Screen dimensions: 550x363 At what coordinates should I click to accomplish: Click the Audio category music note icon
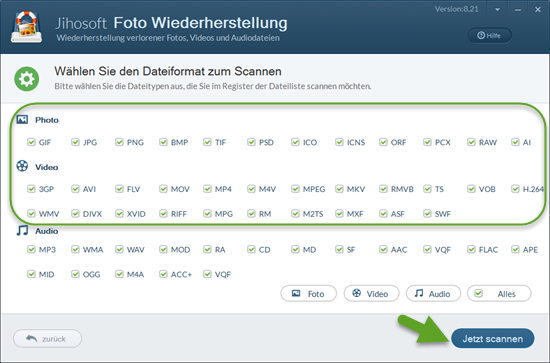[x=22, y=230]
